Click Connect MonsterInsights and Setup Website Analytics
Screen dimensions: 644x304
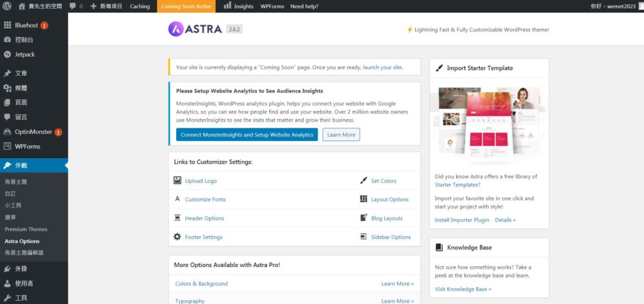(247, 135)
